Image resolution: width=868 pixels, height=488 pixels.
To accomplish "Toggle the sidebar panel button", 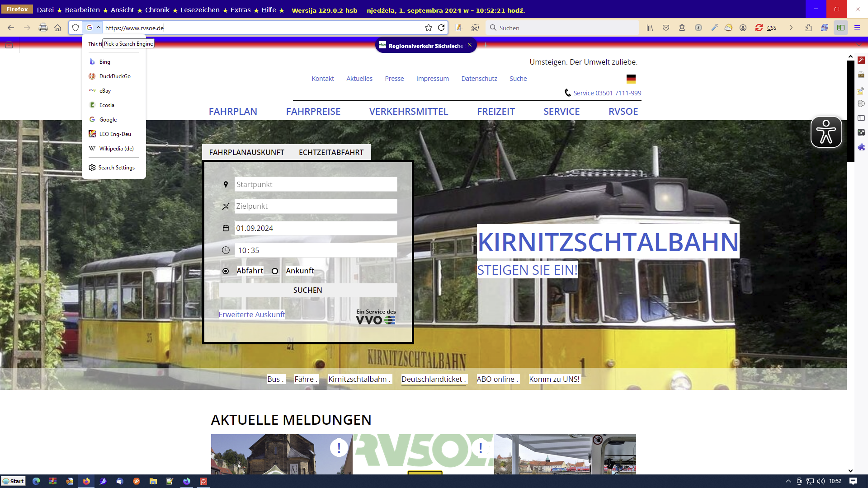I will tap(840, 28).
